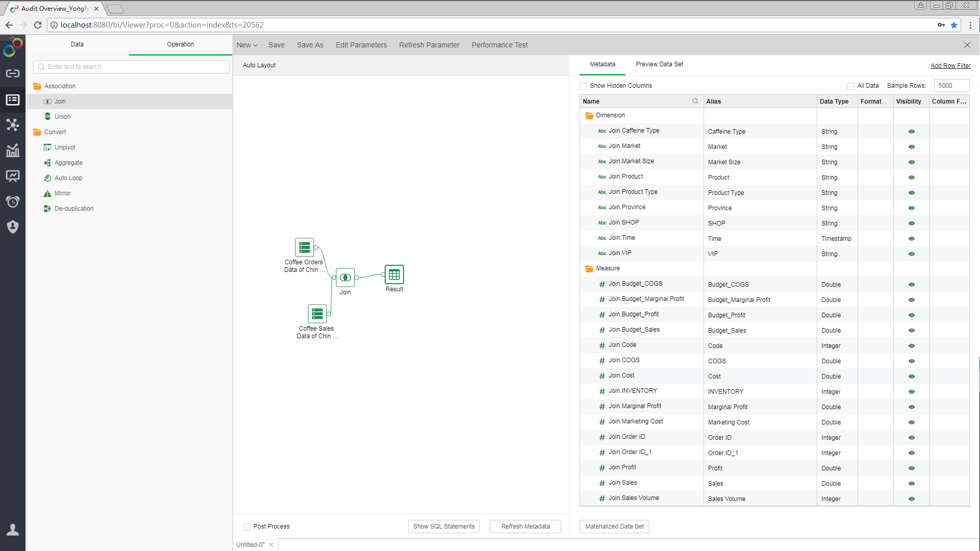Click the Add Row Filter link
Image resolution: width=980 pixels, height=551 pixels.
tap(950, 66)
